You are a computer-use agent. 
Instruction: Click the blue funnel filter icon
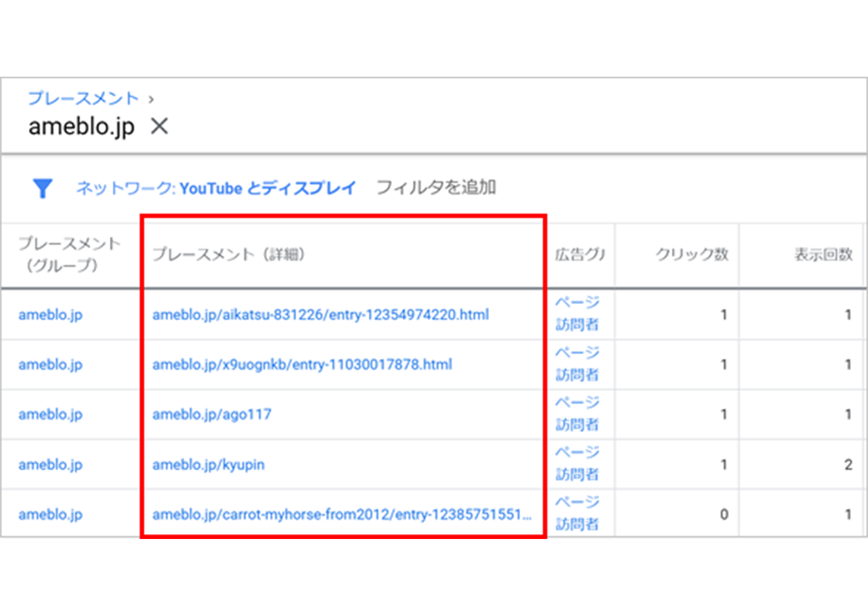coord(43,189)
